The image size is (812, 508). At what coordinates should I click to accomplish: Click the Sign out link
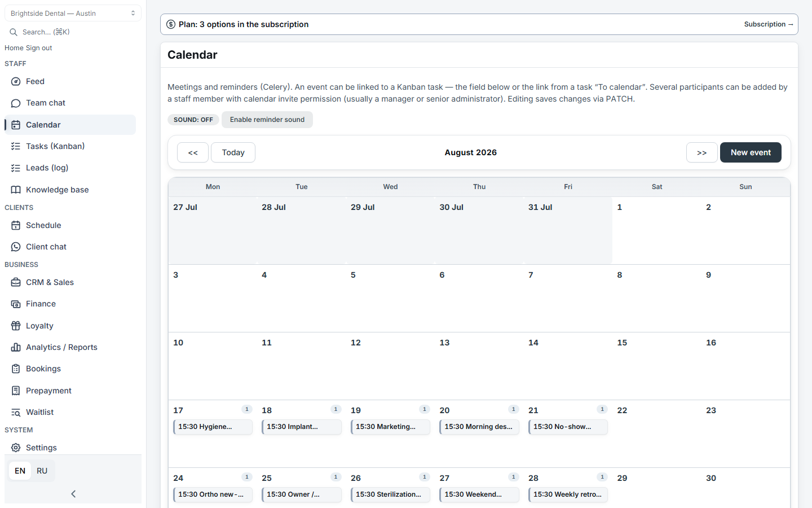pyautogui.click(x=39, y=48)
